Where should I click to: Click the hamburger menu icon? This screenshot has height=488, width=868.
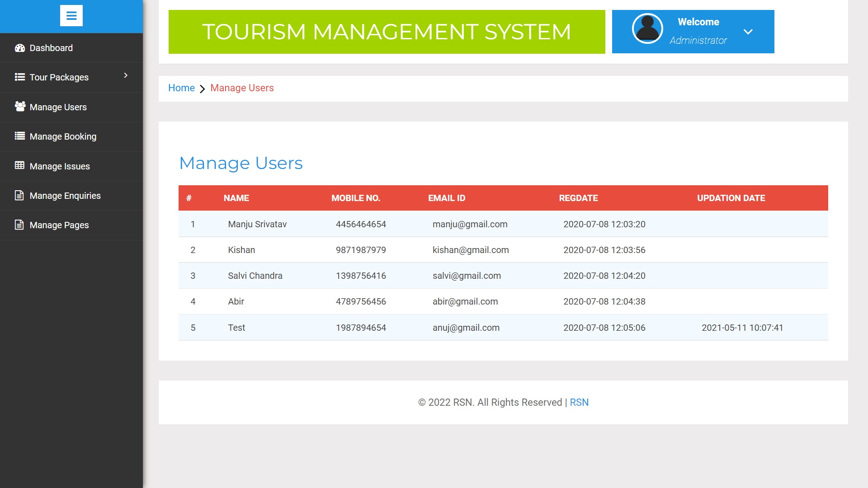tap(71, 16)
